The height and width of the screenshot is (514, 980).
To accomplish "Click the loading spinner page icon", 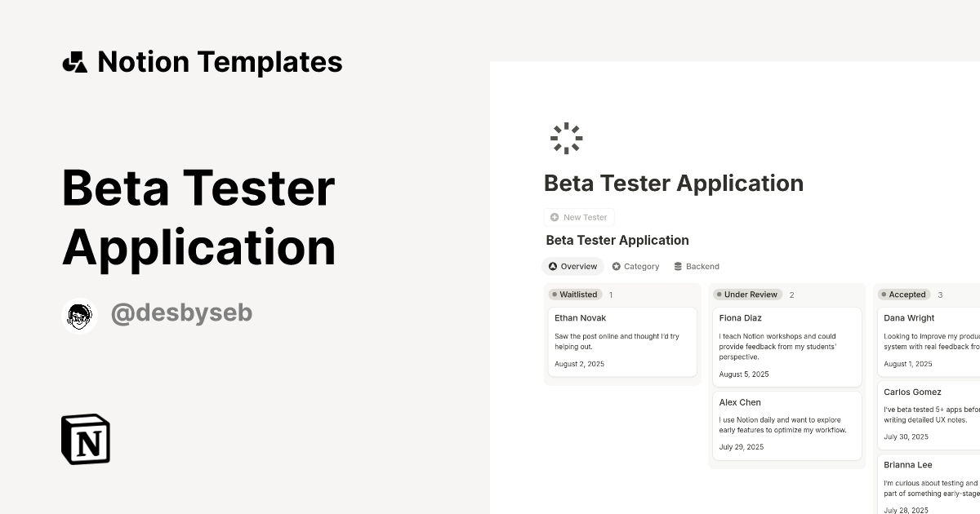I will (566, 138).
